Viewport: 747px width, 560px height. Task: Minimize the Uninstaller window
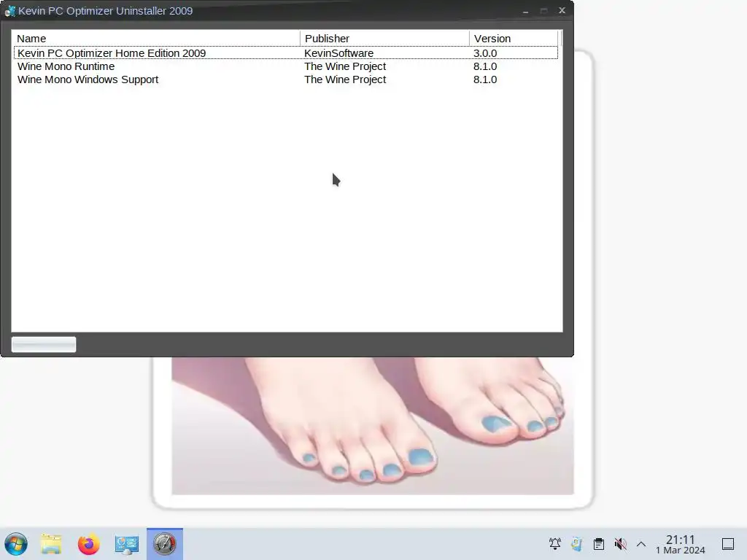tap(525, 10)
